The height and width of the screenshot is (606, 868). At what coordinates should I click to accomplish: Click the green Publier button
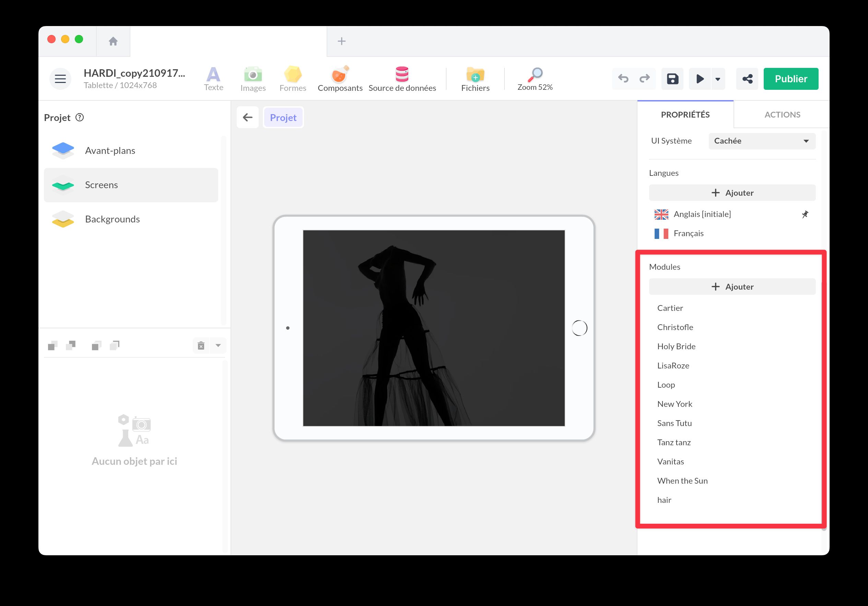point(790,79)
